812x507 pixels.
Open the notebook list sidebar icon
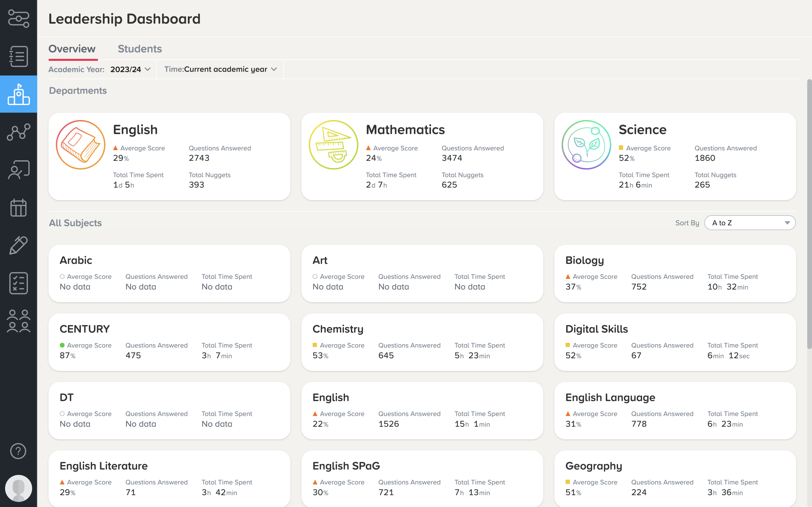pyautogui.click(x=18, y=56)
